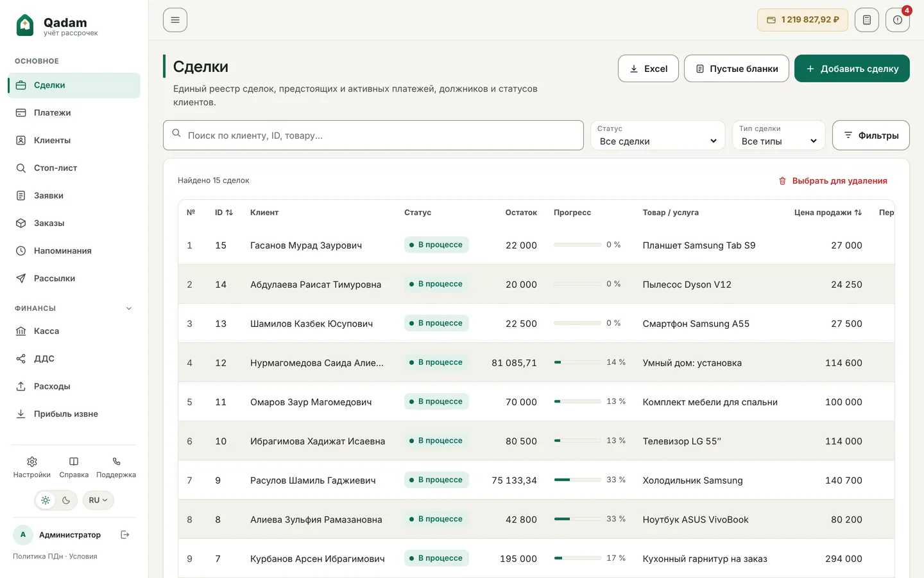Sort by Цена продажи column arrows
This screenshot has height=578, width=924.
[x=858, y=213]
